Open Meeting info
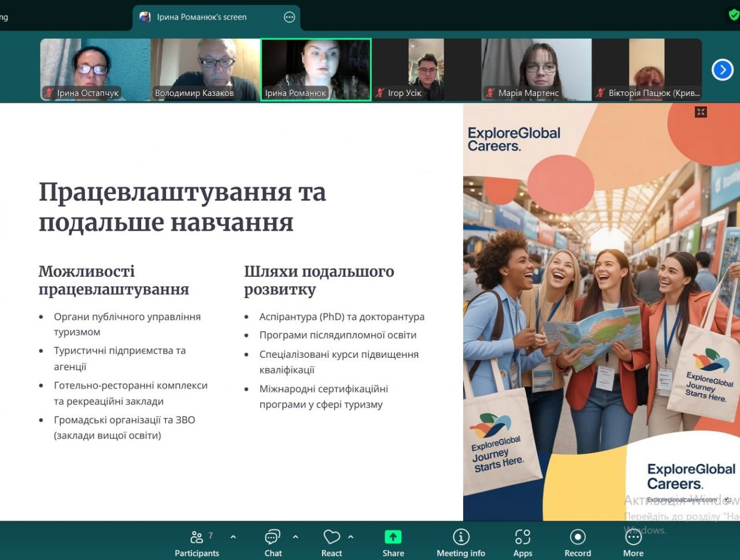The width and height of the screenshot is (740, 560). (461, 543)
